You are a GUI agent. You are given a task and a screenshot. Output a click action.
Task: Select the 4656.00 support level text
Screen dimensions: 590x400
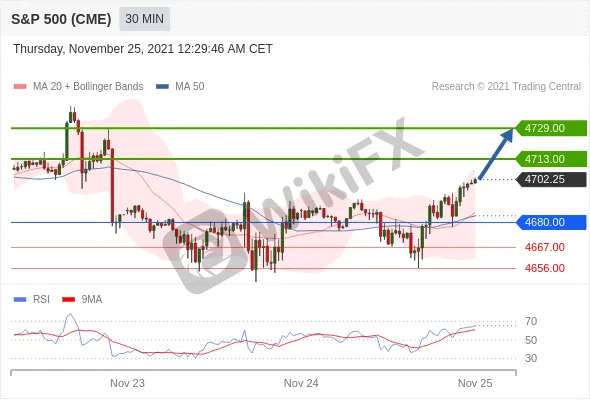[x=545, y=268]
